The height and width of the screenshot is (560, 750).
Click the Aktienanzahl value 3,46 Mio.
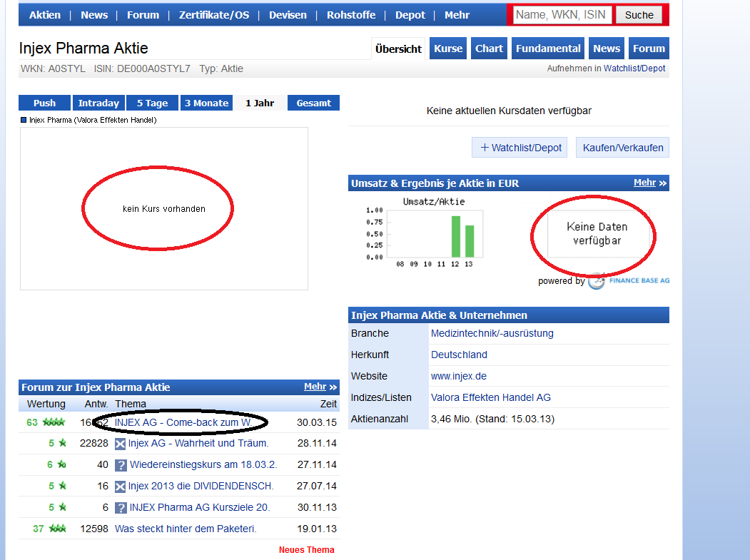click(492, 419)
